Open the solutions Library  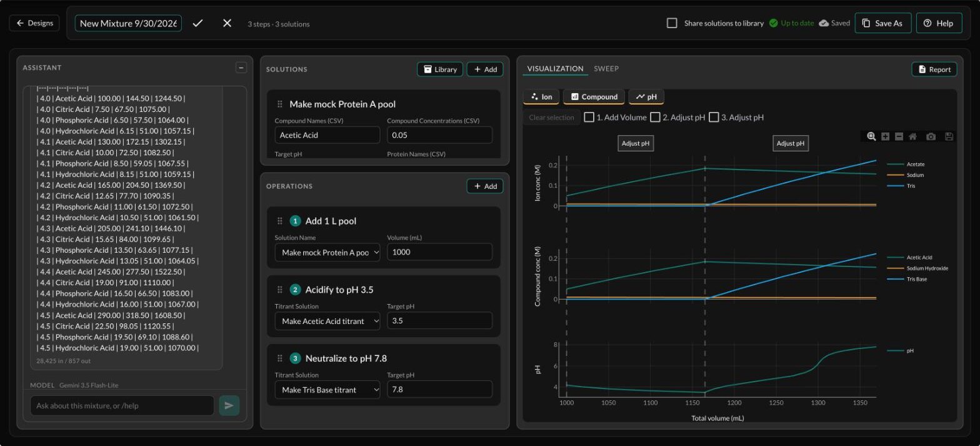pos(440,69)
